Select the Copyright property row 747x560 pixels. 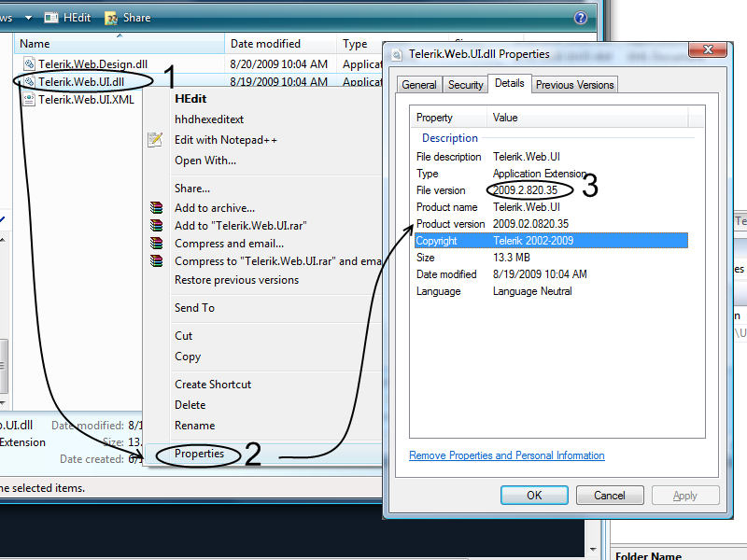coord(551,241)
